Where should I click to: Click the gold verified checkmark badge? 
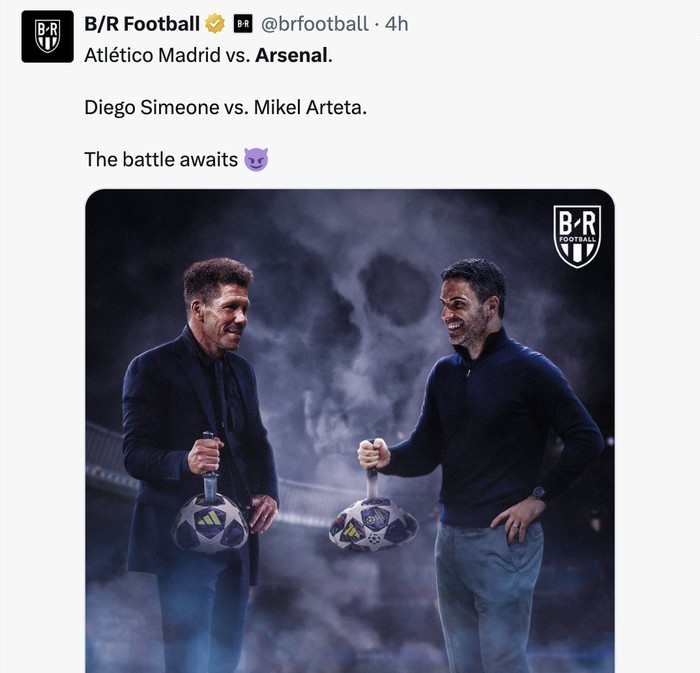[x=215, y=24]
